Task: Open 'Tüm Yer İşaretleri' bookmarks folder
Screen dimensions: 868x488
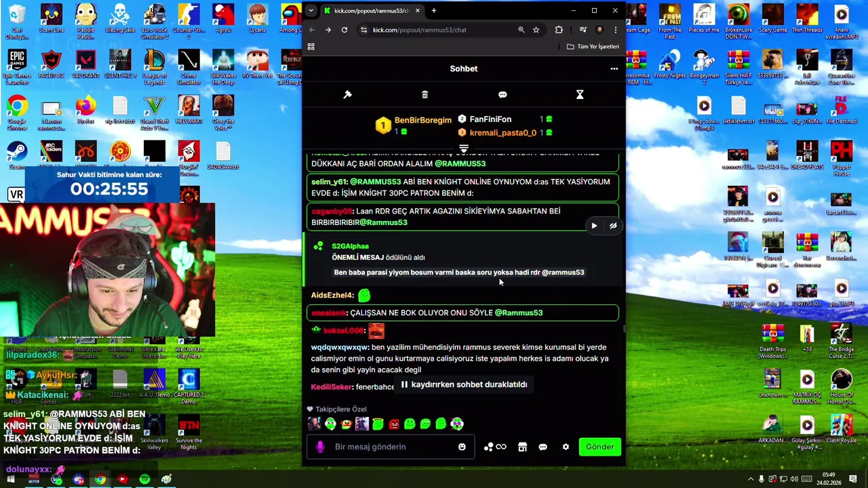Action: pos(593,46)
